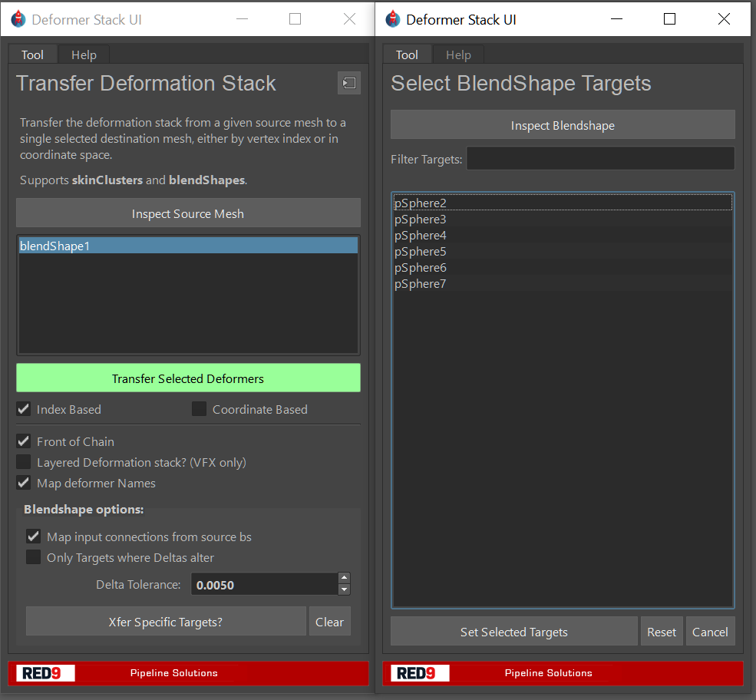
Task: Click Inspect Source Mesh button
Action: click(188, 213)
